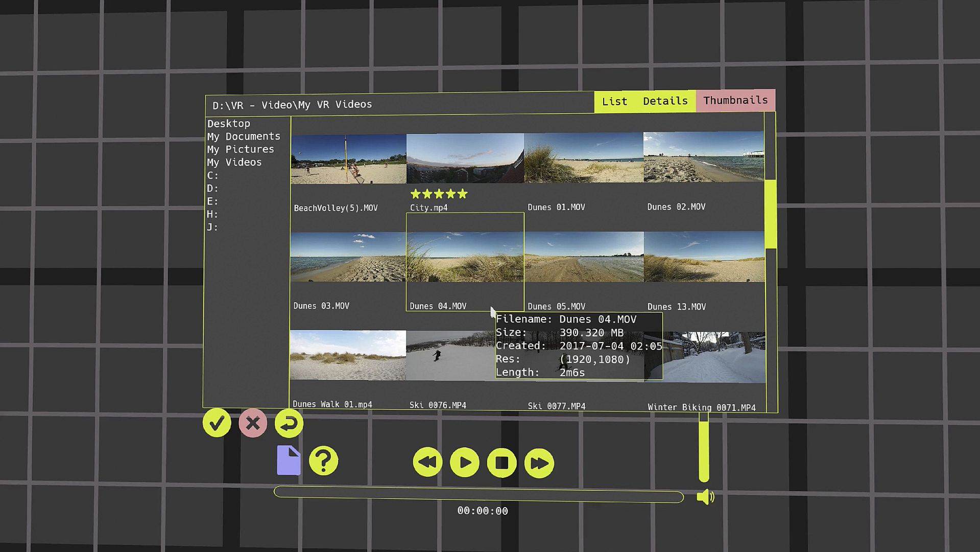
Task: Open help with the question mark icon
Action: click(x=323, y=461)
